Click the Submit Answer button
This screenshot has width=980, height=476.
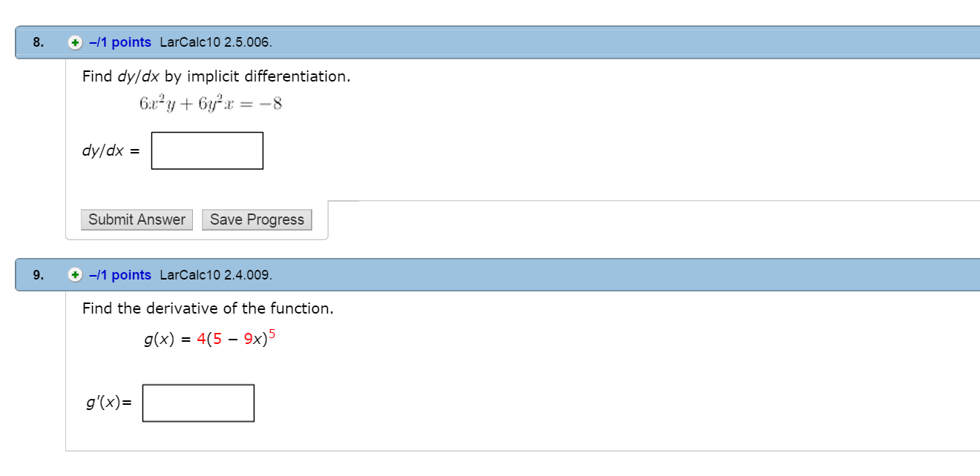point(137,219)
